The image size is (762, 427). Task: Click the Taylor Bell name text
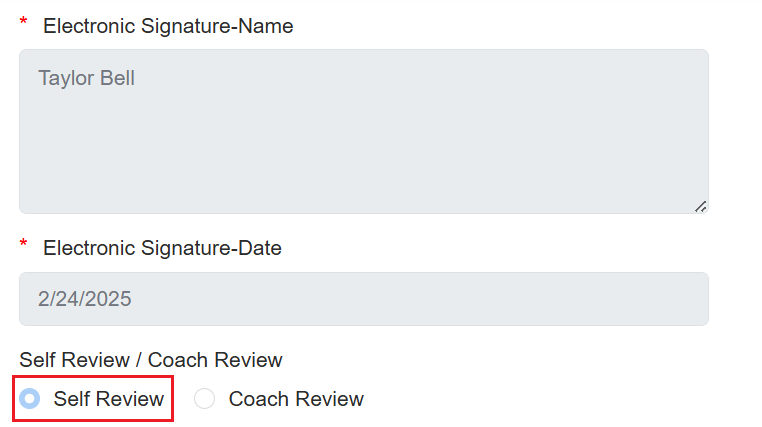coord(86,78)
